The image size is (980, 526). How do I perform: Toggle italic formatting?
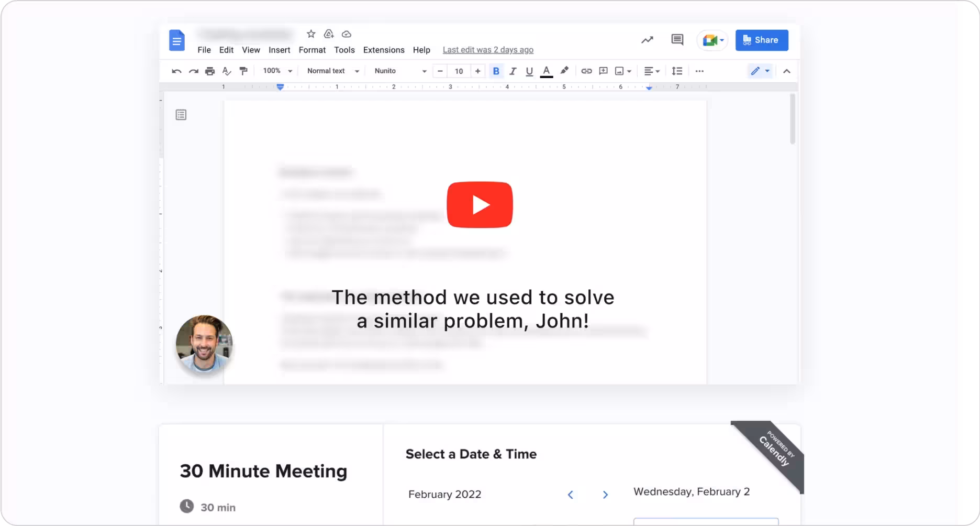(513, 71)
